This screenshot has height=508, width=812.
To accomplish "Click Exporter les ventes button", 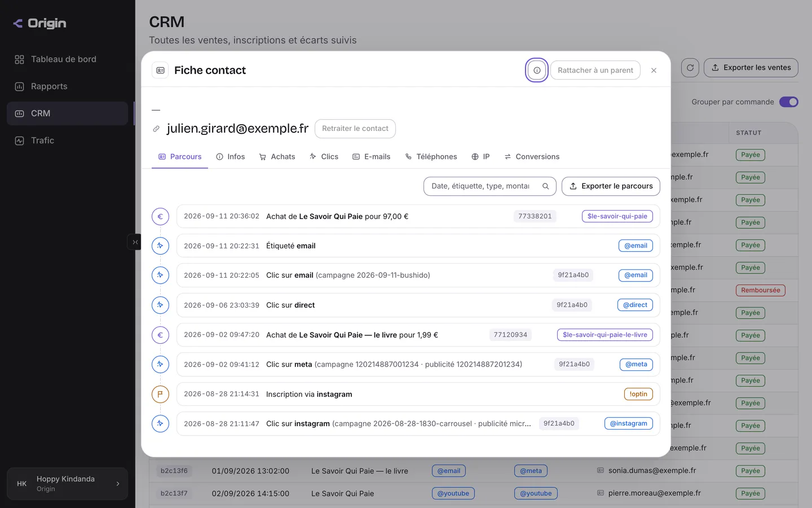I will tap(751, 68).
